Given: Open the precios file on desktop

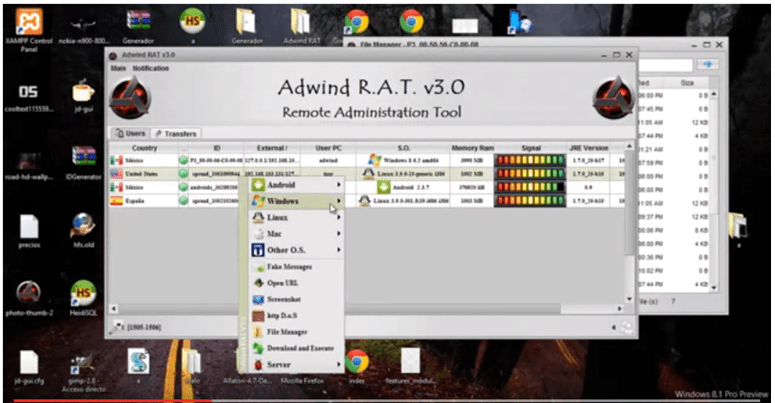Looking at the screenshot, I should pyautogui.click(x=29, y=231).
